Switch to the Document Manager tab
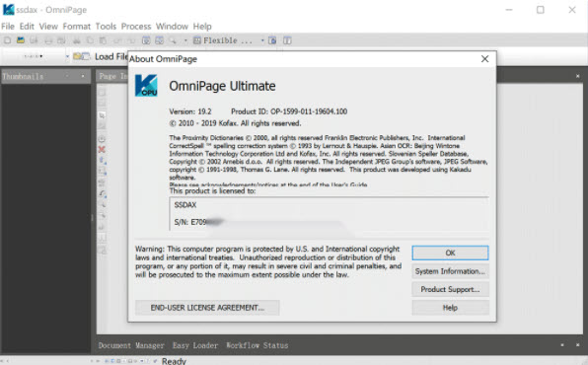This screenshot has height=365, width=588. (x=131, y=345)
